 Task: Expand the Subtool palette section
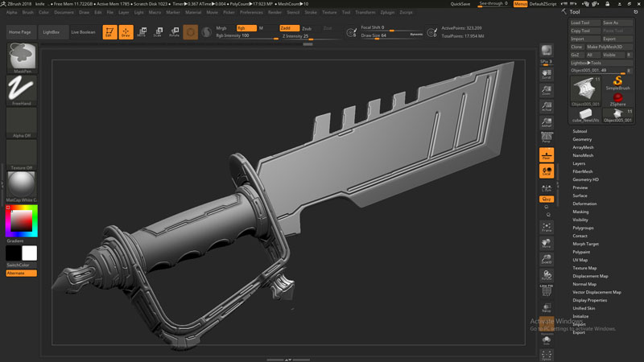click(x=580, y=131)
